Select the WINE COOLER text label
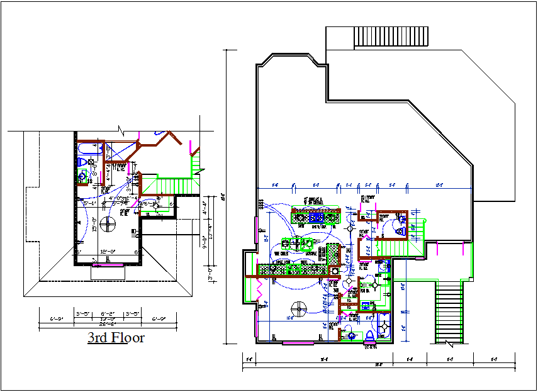The height and width of the screenshot is (392, 538). tap(279, 254)
